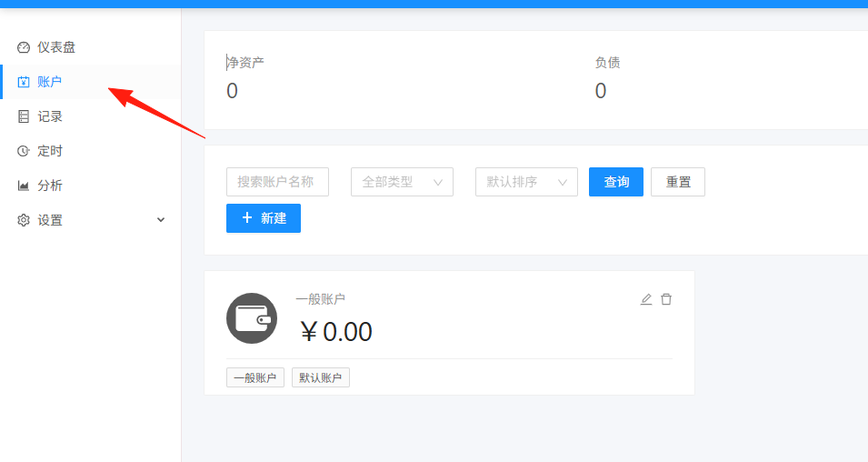868x462 pixels.
Task: Open the 分析 analysis menu item
Action: pyautogui.click(x=90, y=186)
